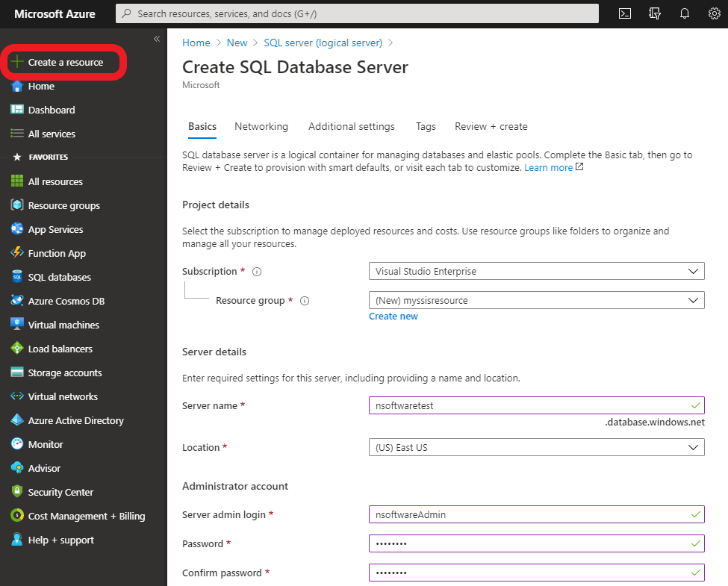Click the Subscription info icon
Viewport: 728px width, 586px height.
(257, 272)
